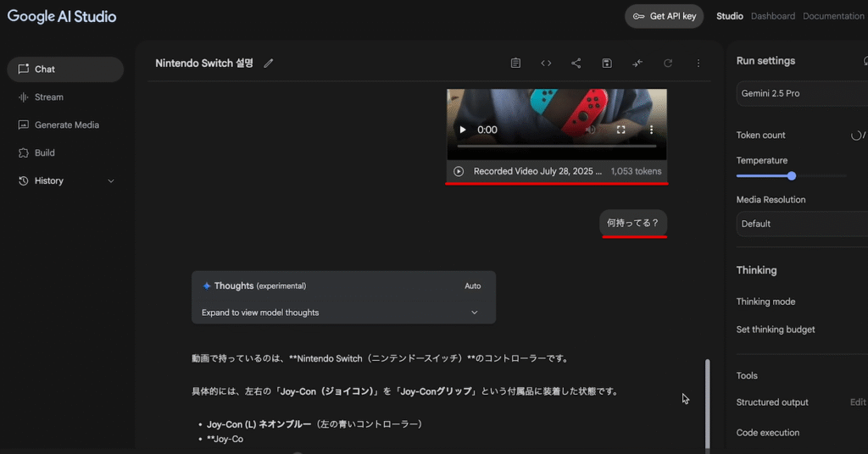Click the Nintendo Switch 설명 title
Image resolution: width=868 pixels, height=454 pixels.
[204, 63]
